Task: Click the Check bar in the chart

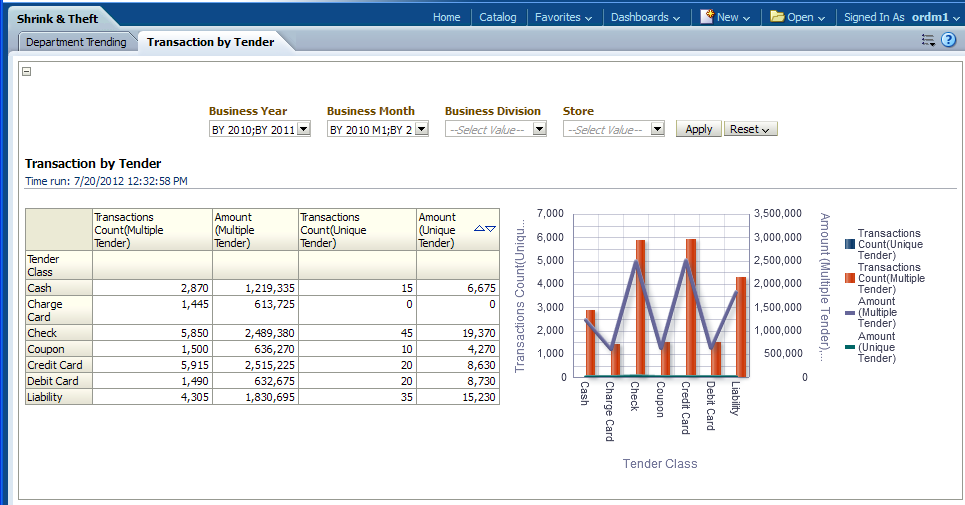Action: 641,308
